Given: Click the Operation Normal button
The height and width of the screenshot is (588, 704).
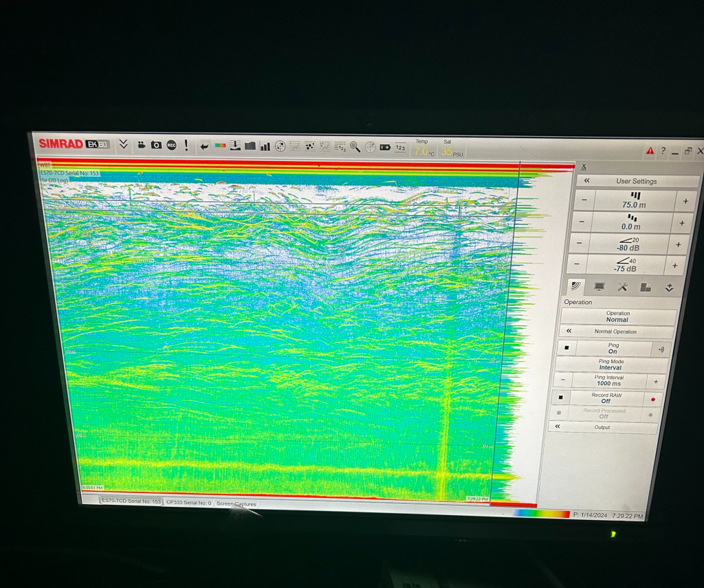Looking at the screenshot, I should 617,316.
